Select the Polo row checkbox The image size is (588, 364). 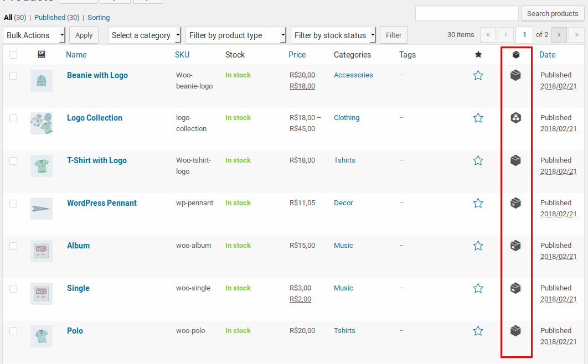tap(13, 331)
